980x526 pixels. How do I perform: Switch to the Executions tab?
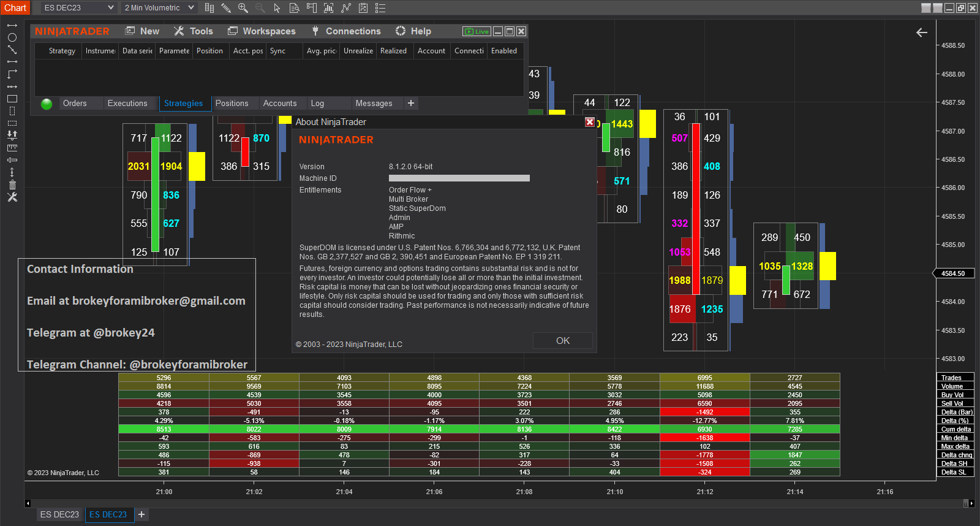pyautogui.click(x=127, y=104)
